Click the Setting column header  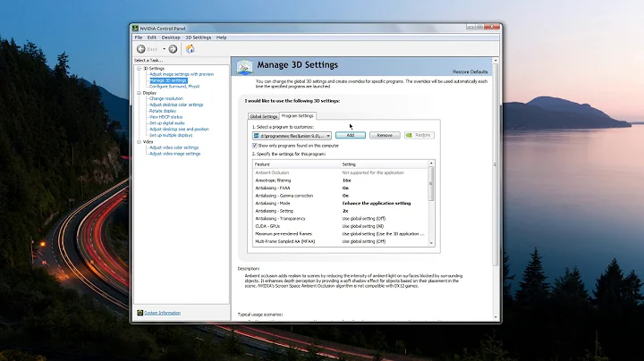tap(384, 164)
